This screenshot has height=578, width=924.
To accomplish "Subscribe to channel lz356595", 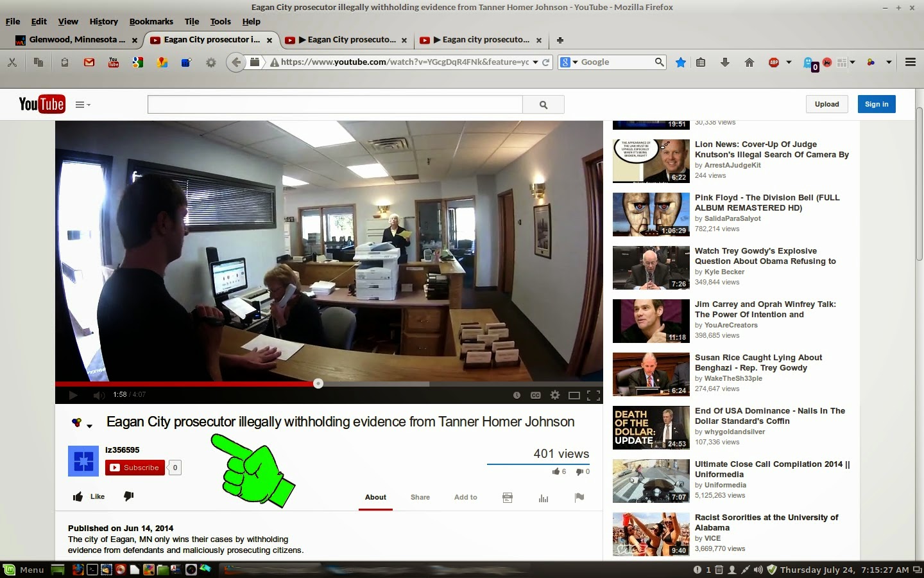I will [x=135, y=468].
